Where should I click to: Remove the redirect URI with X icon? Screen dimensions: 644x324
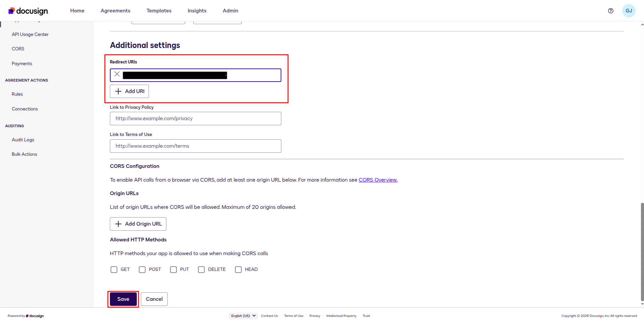(x=117, y=74)
